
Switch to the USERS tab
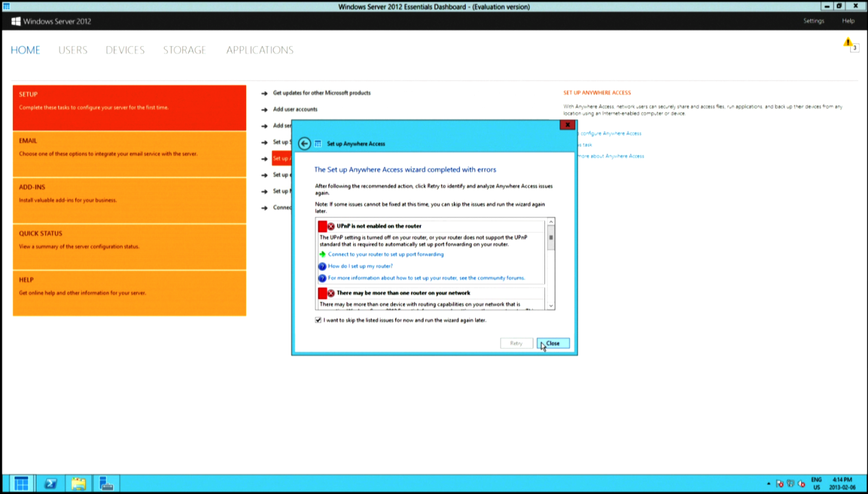73,50
